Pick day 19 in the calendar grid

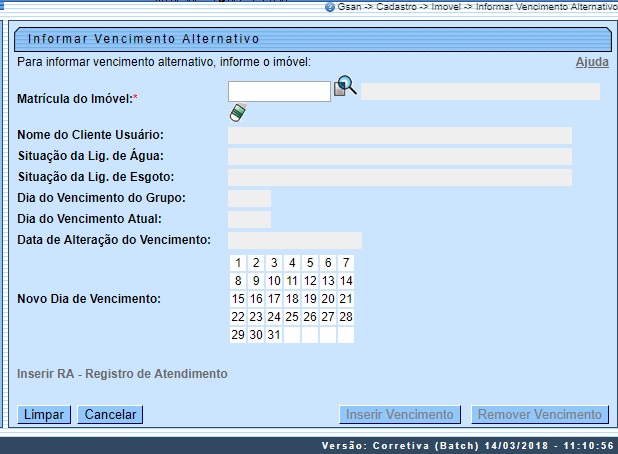pos(310,299)
